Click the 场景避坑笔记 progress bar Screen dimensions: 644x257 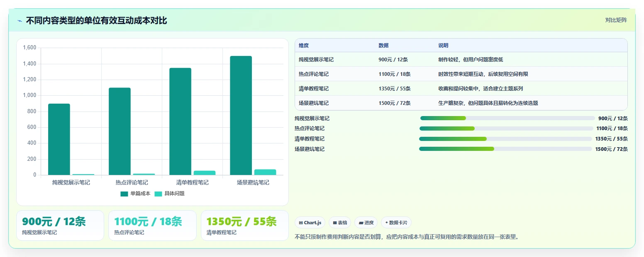point(505,149)
